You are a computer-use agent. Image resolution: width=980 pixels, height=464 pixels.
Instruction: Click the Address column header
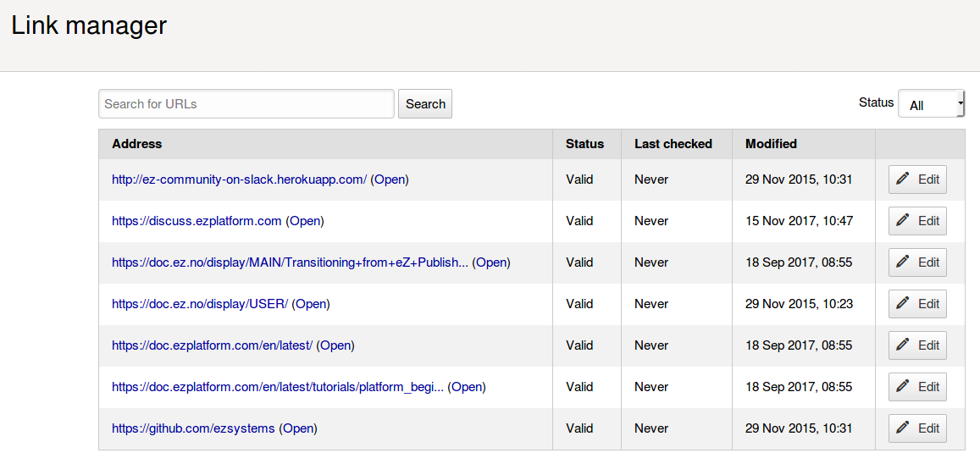(137, 144)
